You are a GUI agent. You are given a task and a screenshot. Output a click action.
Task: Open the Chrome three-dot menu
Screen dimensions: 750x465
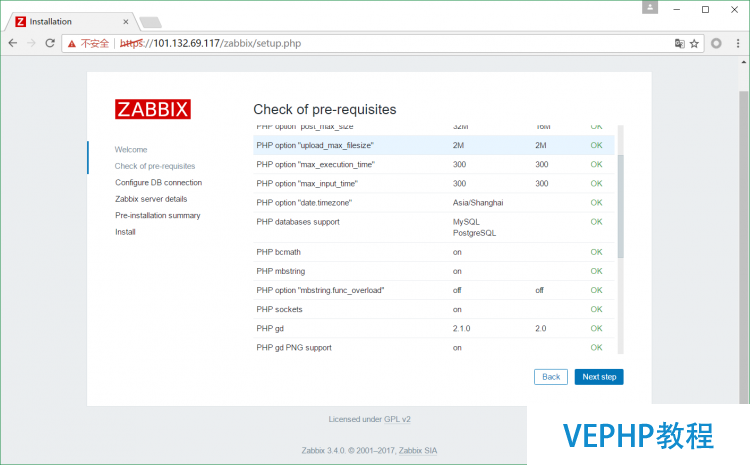[x=738, y=43]
